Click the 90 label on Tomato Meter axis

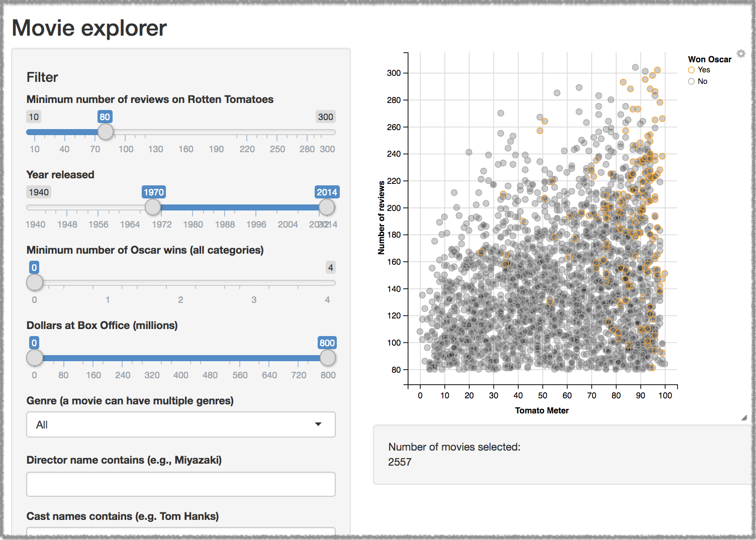640,395
